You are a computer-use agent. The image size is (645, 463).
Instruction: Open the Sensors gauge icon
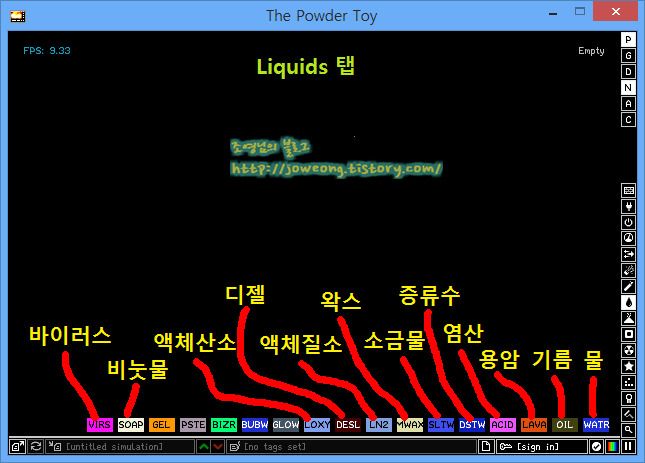tap(628, 238)
